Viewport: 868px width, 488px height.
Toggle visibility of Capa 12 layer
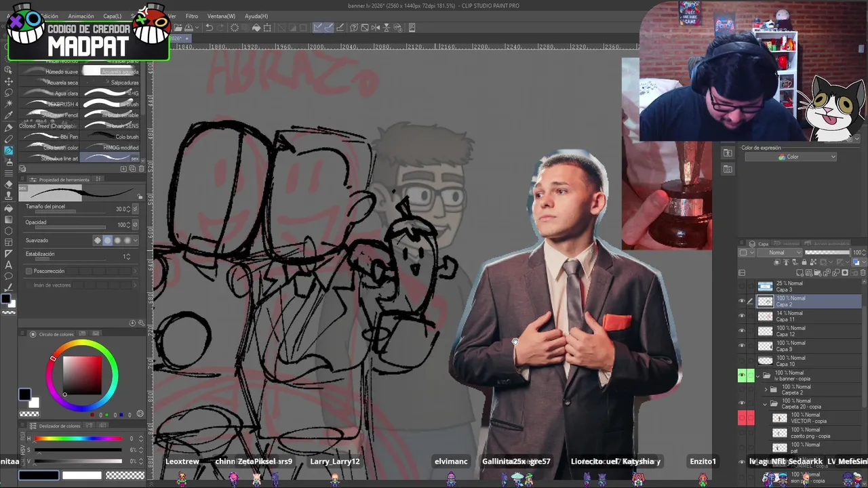pos(742,331)
